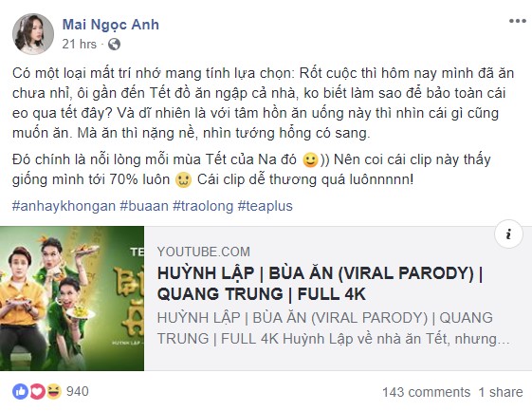
Task: Open the #traolong hashtag
Action: [x=203, y=206]
